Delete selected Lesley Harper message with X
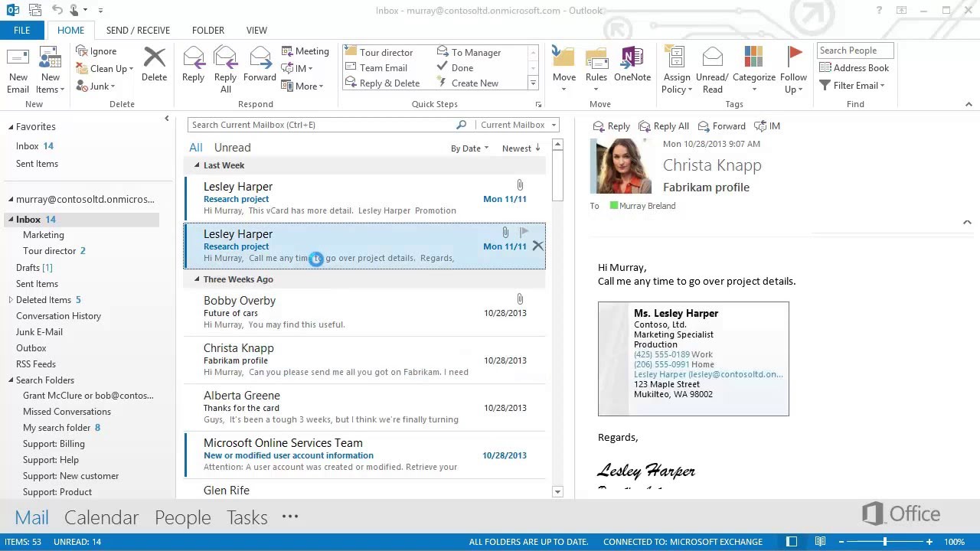The width and height of the screenshot is (980, 551). [x=537, y=246]
